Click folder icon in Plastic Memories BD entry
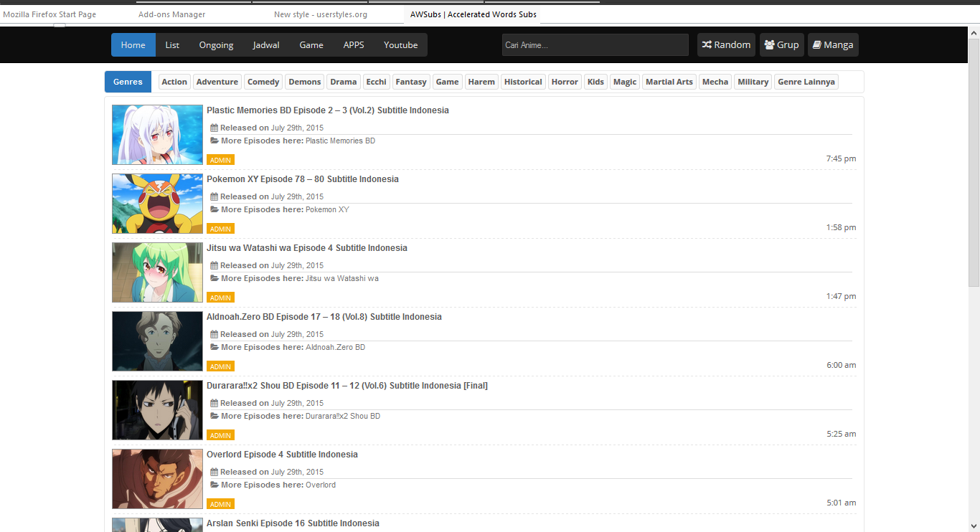The width and height of the screenshot is (980, 532). [x=214, y=141]
